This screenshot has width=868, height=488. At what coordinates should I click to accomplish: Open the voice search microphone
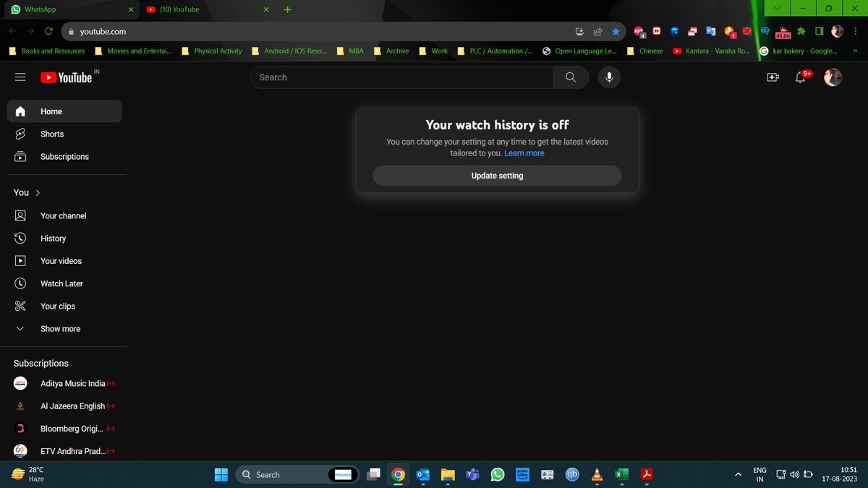click(x=609, y=77)
